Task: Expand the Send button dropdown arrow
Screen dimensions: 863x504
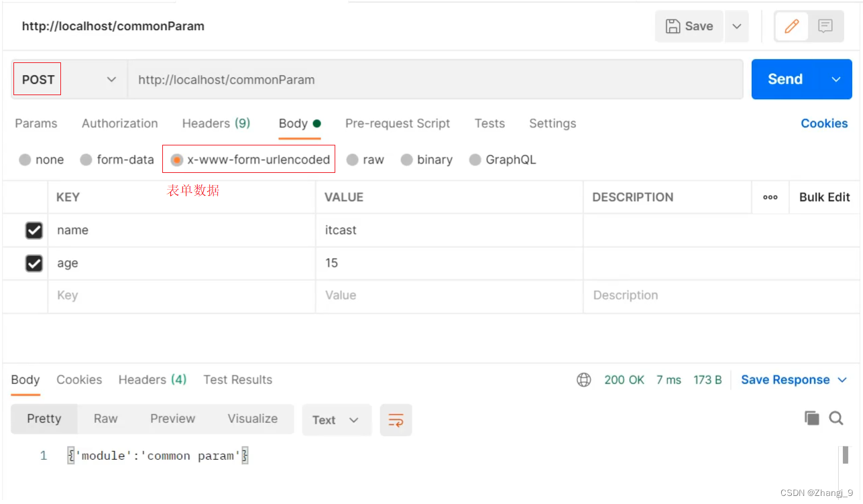Action: point(836,79)
